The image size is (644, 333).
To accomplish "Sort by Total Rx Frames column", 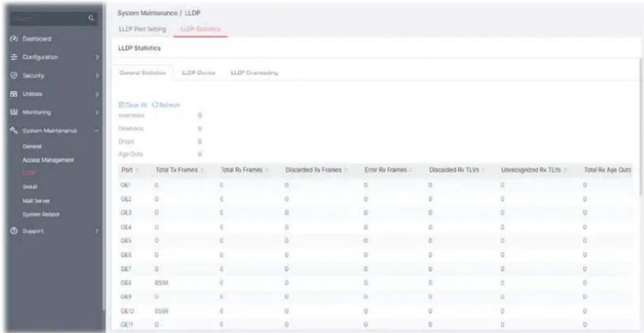I will [267, 170].
